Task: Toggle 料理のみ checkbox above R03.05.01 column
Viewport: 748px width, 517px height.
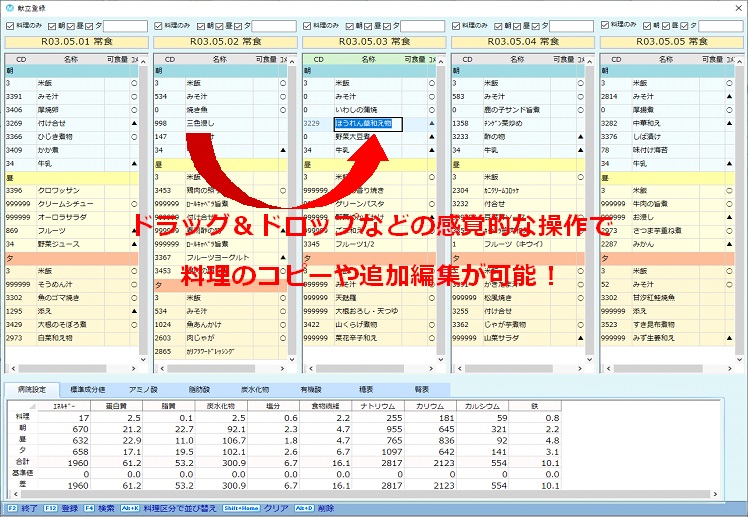Action: 9,24
